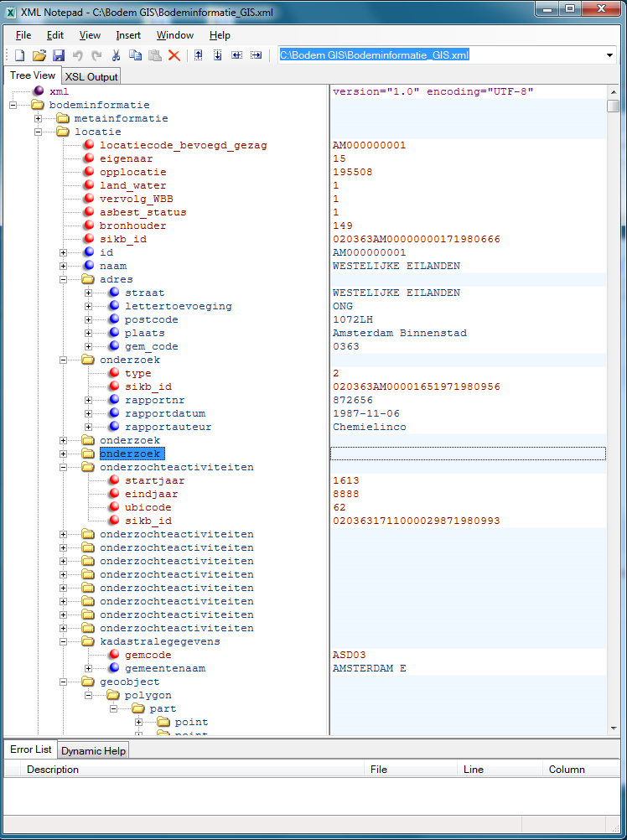Image resolution: width=627 pixels, height=840 pixels.
Task: Click the Nudge node left icon
Action: click(236, 55)
